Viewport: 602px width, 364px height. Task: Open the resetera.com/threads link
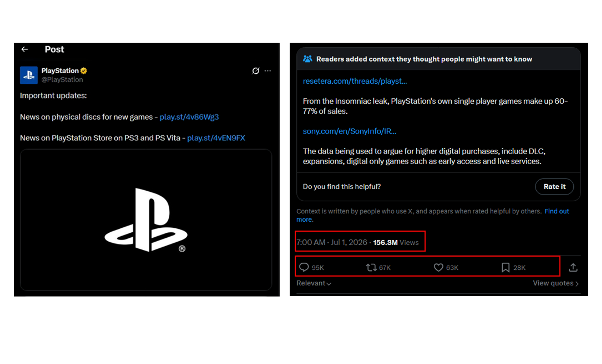pyautogui.click(x=355, y=81)
